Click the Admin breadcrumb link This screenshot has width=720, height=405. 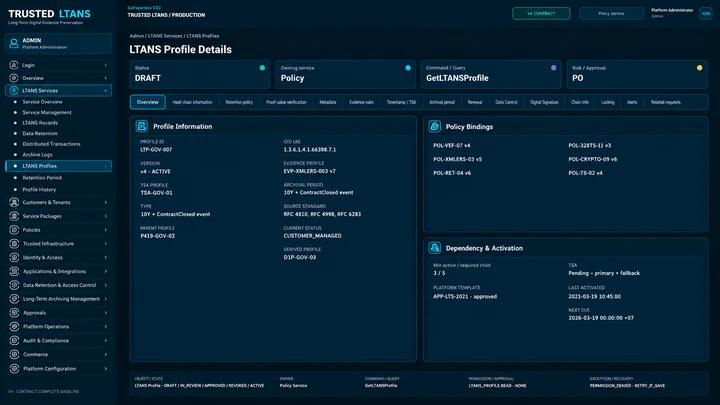pos(136,36)
